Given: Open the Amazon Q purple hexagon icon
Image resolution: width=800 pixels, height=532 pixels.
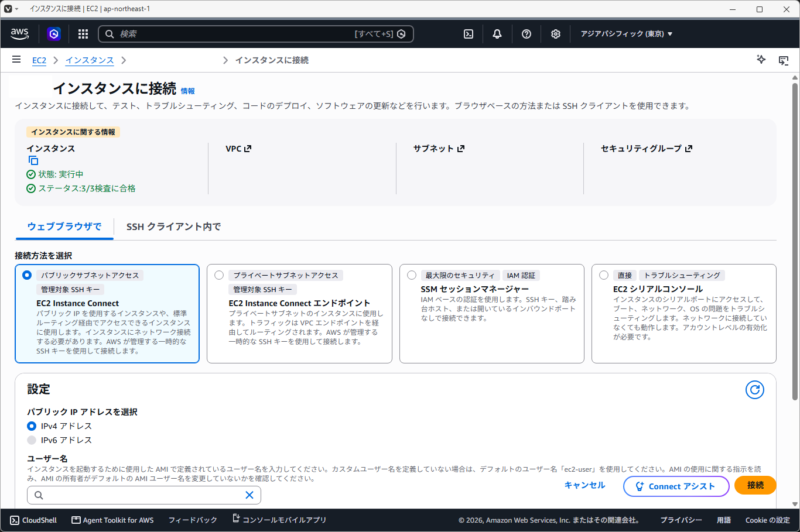Looking at the screenshot, I should point(54,34).
